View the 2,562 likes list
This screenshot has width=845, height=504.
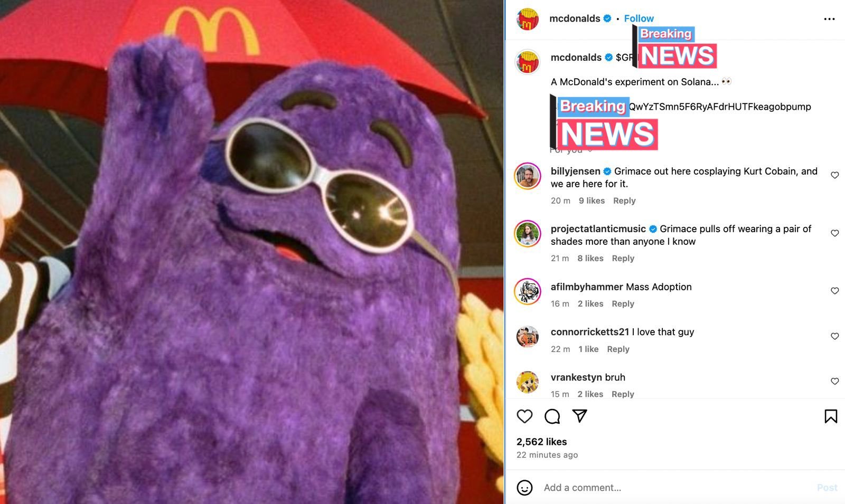click(x=541, y=442)
